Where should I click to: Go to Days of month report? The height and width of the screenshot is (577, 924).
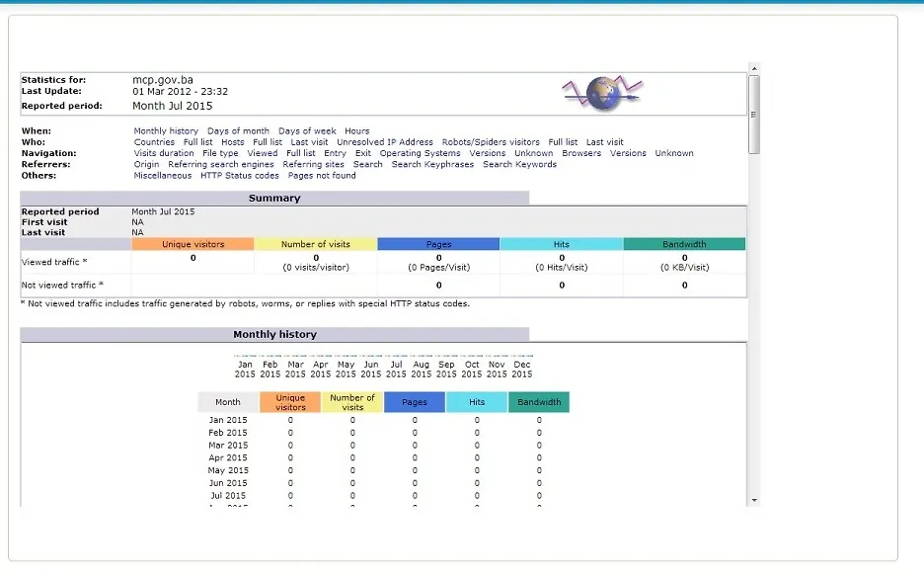tap(238, 131)
